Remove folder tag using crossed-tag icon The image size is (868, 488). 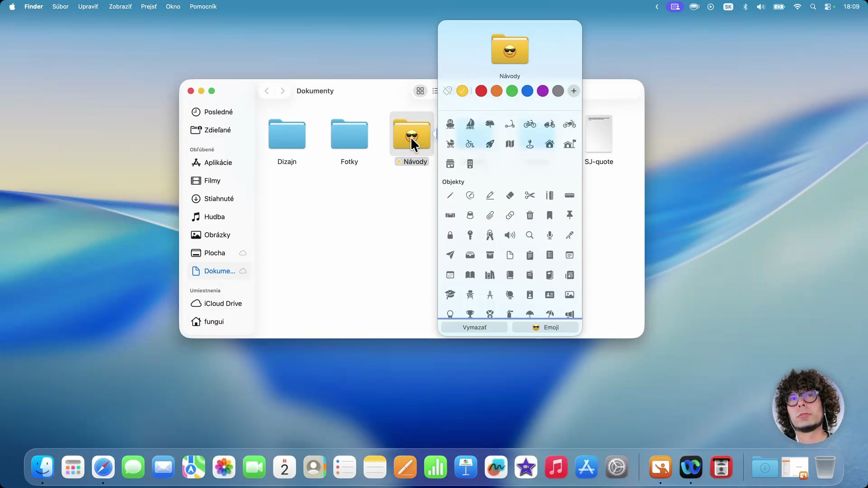tap(447, 91)
